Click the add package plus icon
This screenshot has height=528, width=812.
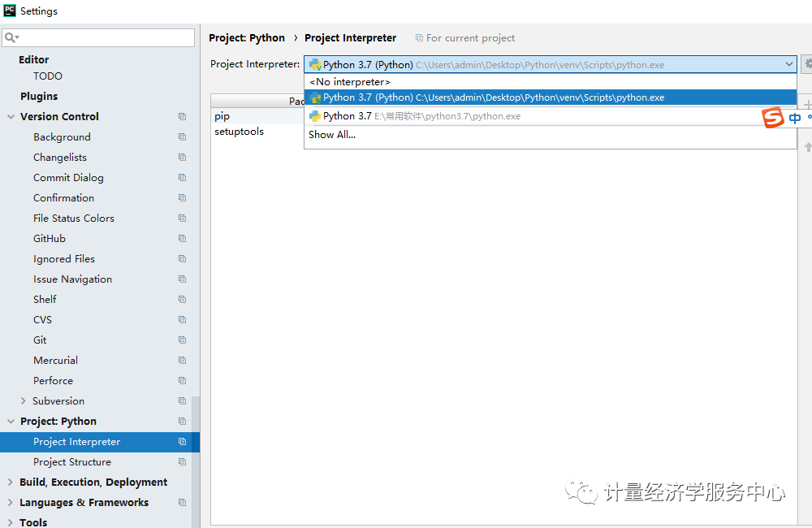(x=807, y=104)
